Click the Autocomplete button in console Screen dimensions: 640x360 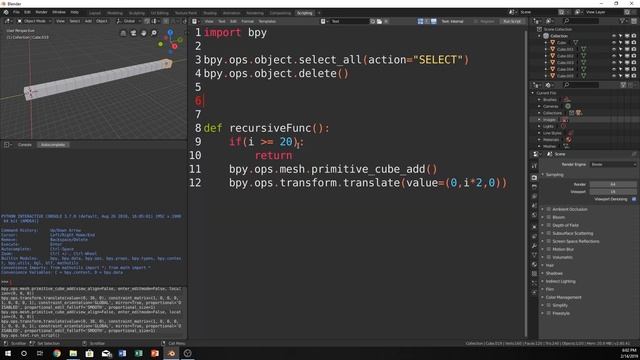(x=53, y=145)
